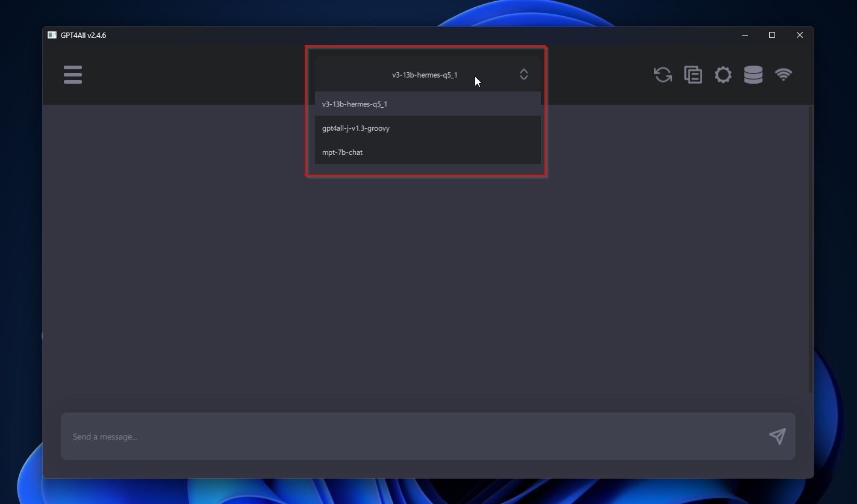Open the hamburger side menu
857x504 pixels.
point(73,75)
